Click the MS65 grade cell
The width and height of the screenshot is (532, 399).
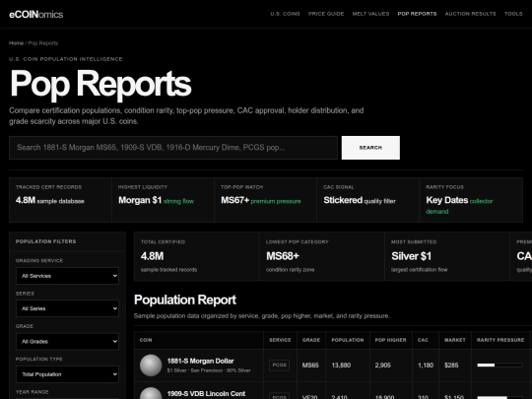pyautogui.click(x=310, y=366)
